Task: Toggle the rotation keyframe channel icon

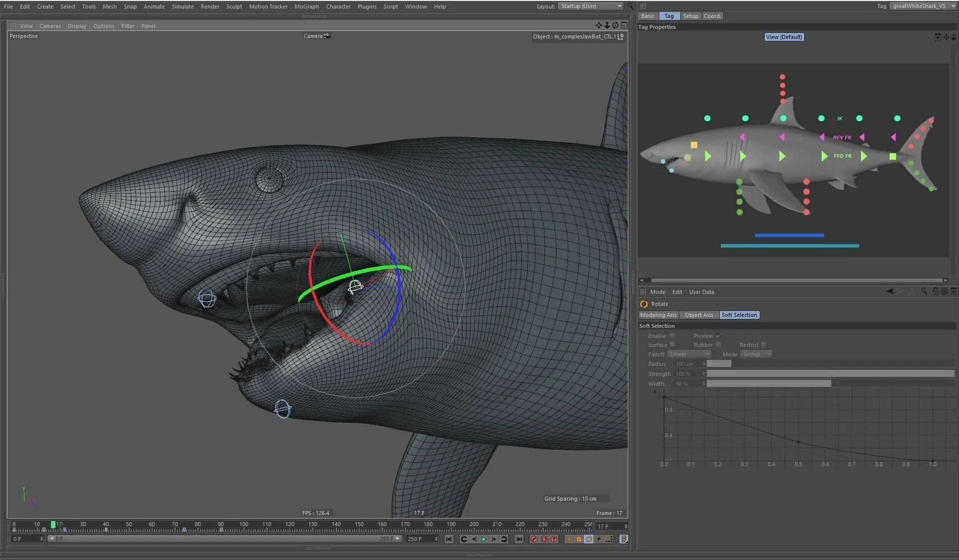Action: point(589,539)
